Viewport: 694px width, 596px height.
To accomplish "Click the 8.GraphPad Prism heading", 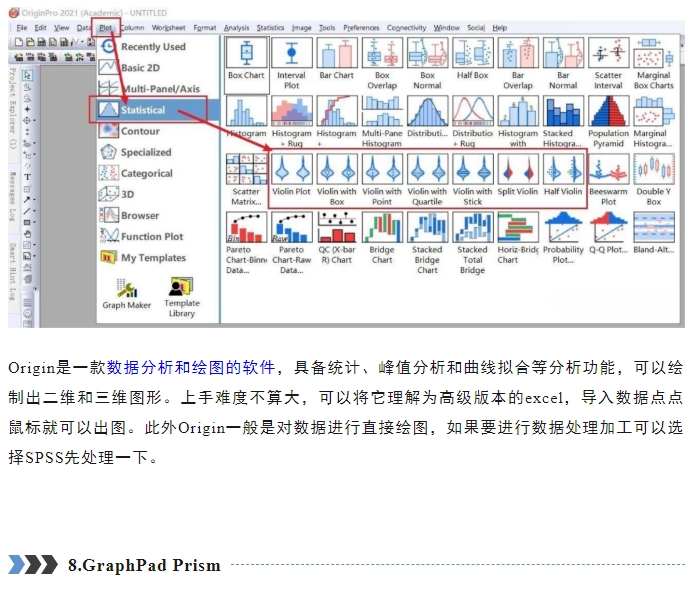I will [144, 565].
